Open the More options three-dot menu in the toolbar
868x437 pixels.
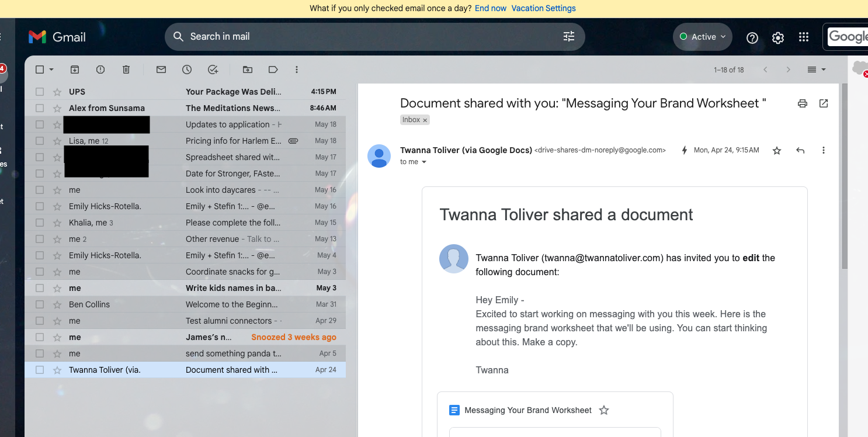click(297, 70)
